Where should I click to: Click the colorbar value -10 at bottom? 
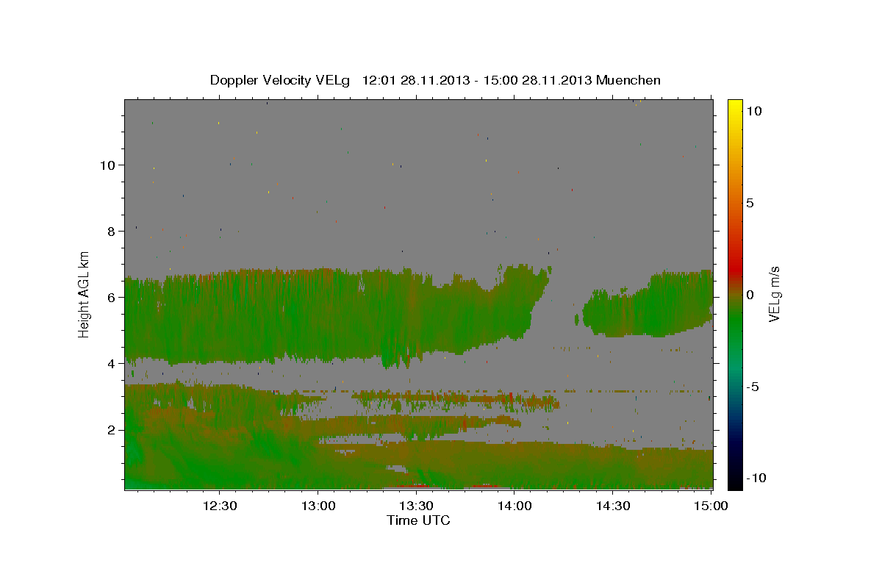pos(756,478)
